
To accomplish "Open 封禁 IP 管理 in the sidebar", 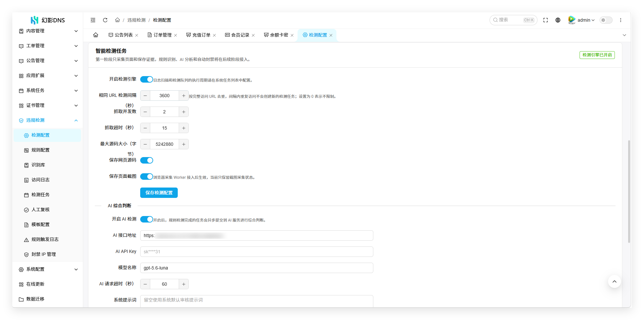I will click(47, 255).
